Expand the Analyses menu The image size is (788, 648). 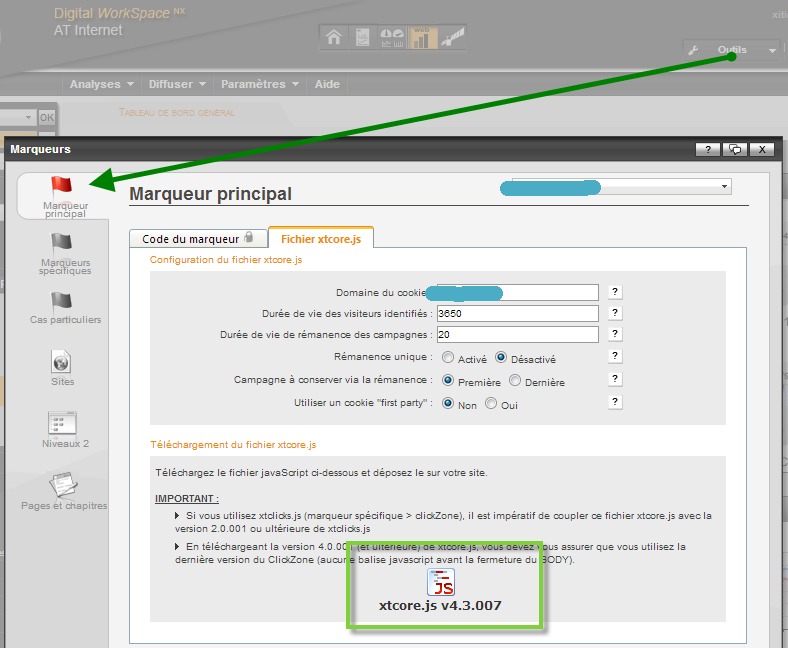(102, 84)
